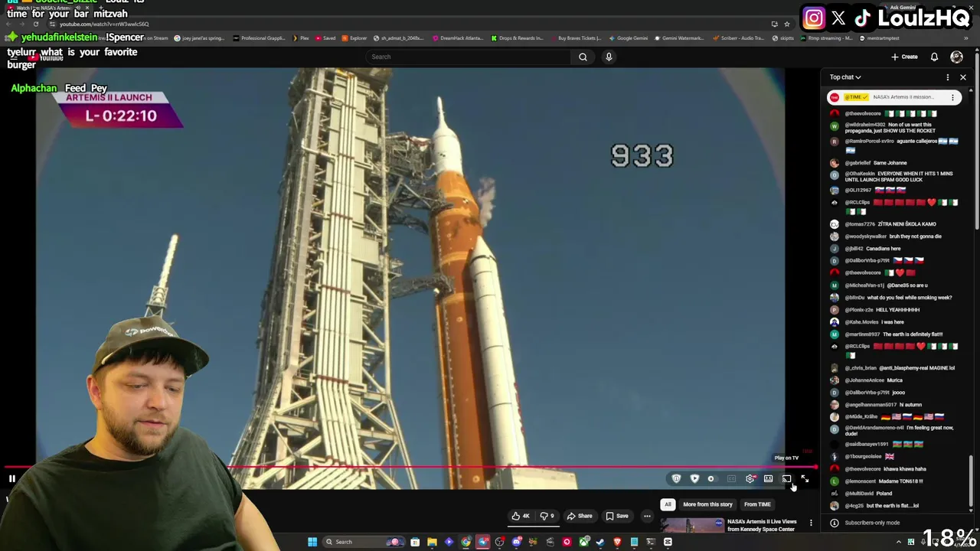Open more actions ellipsis below video

647,516
